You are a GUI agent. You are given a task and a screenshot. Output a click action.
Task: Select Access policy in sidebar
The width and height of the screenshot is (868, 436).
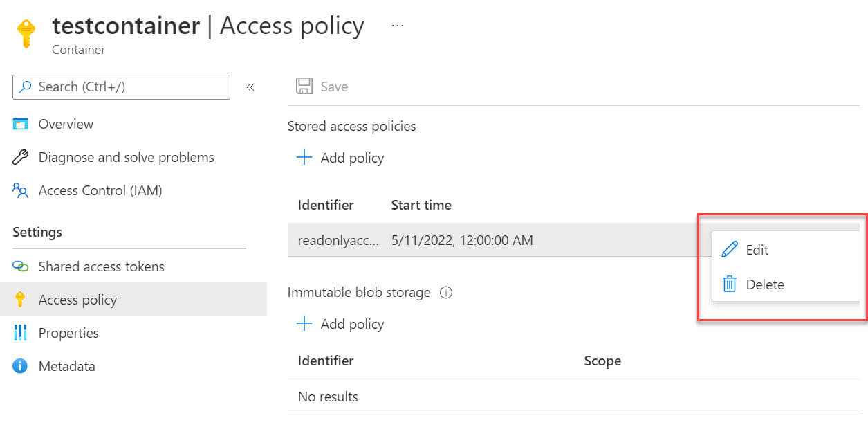[77, 300]
